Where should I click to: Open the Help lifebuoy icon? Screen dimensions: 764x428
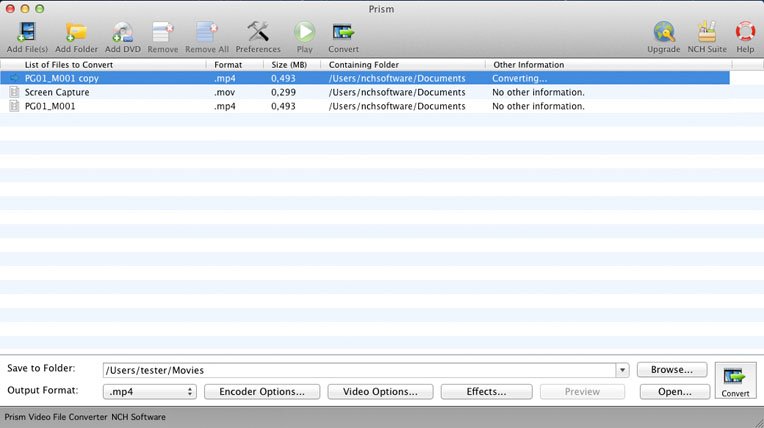coord(745,35)
